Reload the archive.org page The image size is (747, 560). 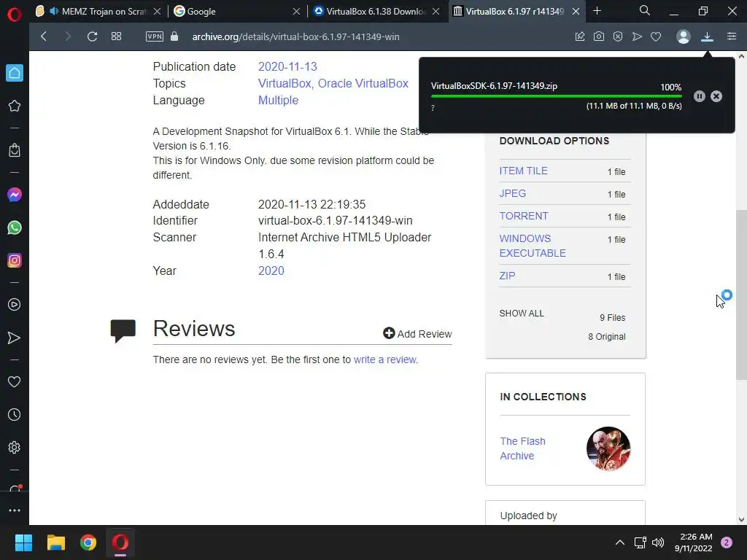92,36
